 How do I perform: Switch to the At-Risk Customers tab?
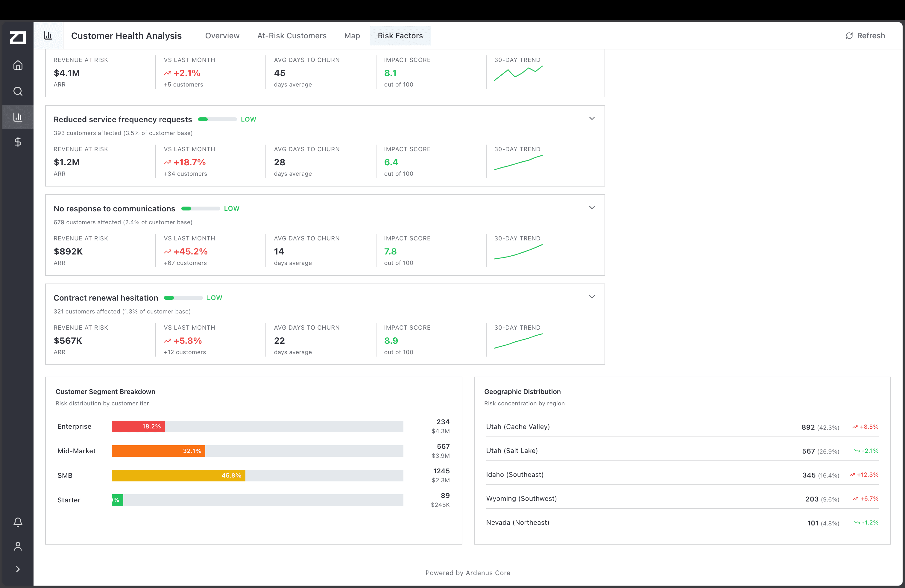pos(292,35)
